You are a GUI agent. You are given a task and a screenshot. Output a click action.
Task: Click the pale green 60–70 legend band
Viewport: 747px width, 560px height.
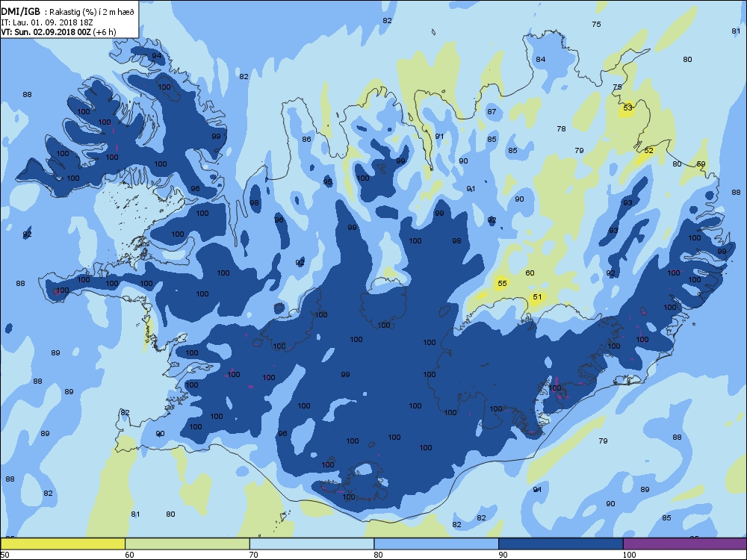pyautogui.click(x=187, y=544)
